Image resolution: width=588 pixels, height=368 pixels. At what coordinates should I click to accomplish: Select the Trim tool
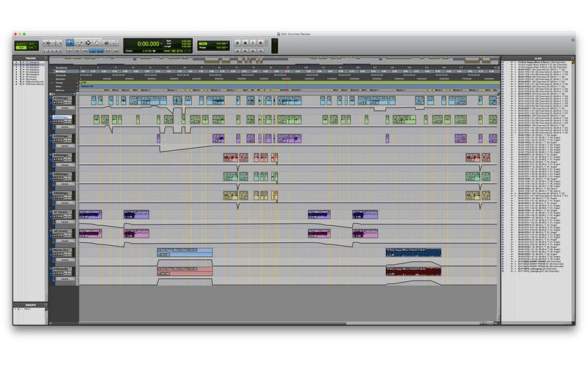coord(80,43)
